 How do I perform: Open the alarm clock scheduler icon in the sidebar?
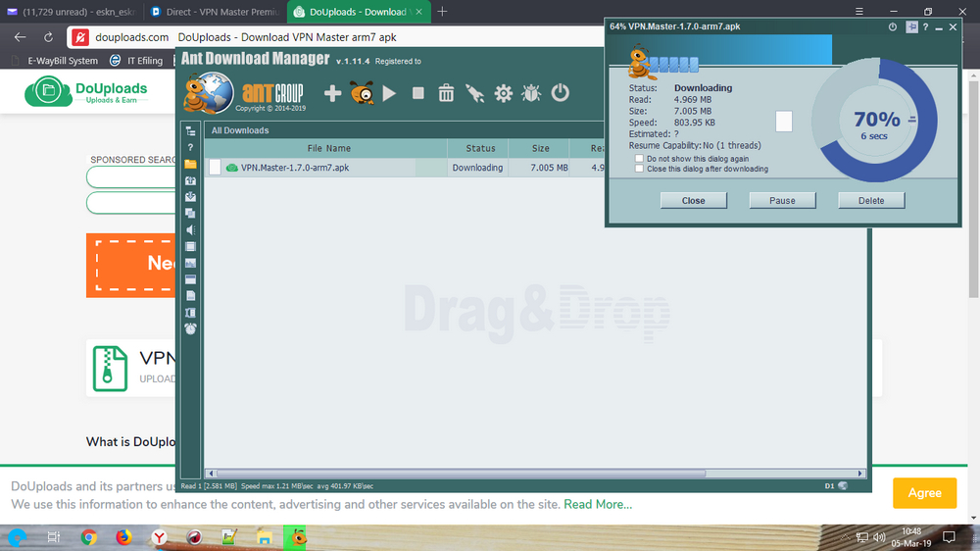191,328
